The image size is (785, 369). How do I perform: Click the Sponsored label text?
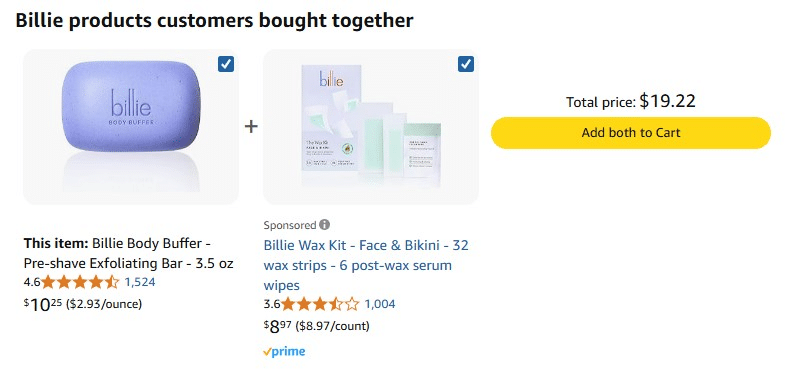tap(290, 225)
